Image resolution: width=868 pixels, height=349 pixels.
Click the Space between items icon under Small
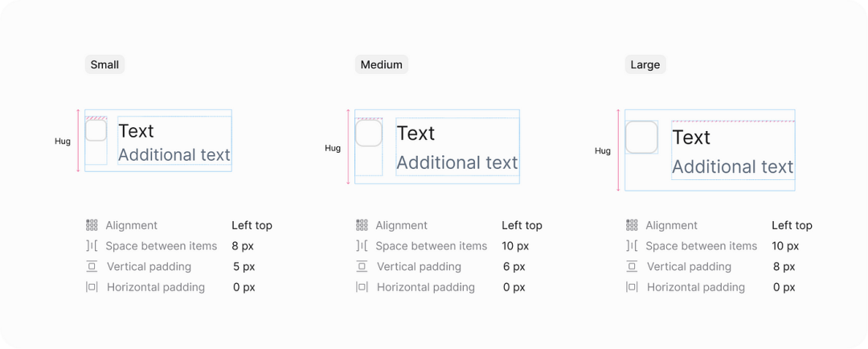click(92, 245)
